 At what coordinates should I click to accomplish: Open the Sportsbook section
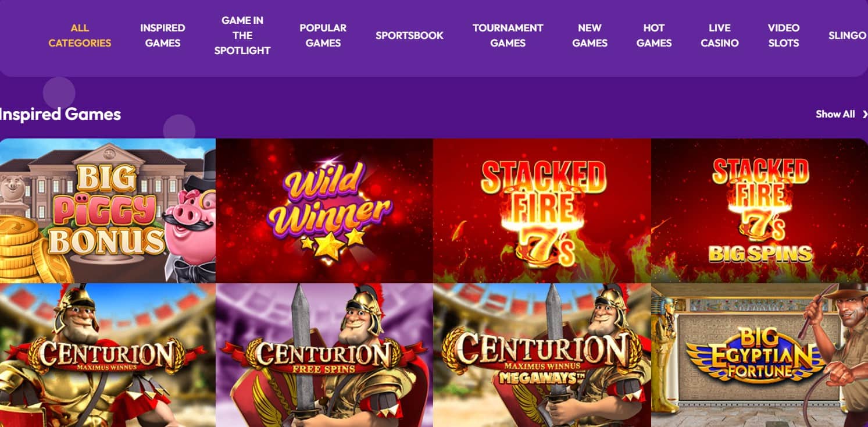tap(409, 35)
